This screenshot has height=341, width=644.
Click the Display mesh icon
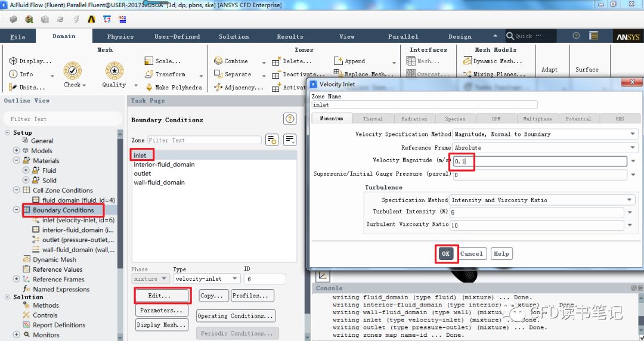pyautogui.click(x=13, y=61)
